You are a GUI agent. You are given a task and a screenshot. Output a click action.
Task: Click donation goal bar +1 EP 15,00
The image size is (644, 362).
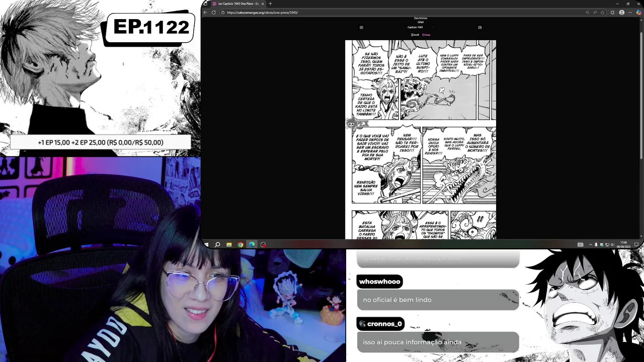[x=101, y=142]
